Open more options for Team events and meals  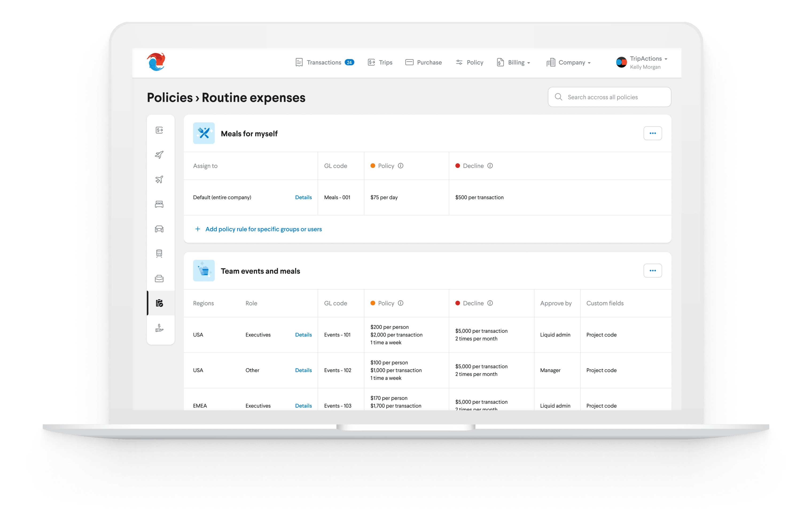[x=653, y=271]
